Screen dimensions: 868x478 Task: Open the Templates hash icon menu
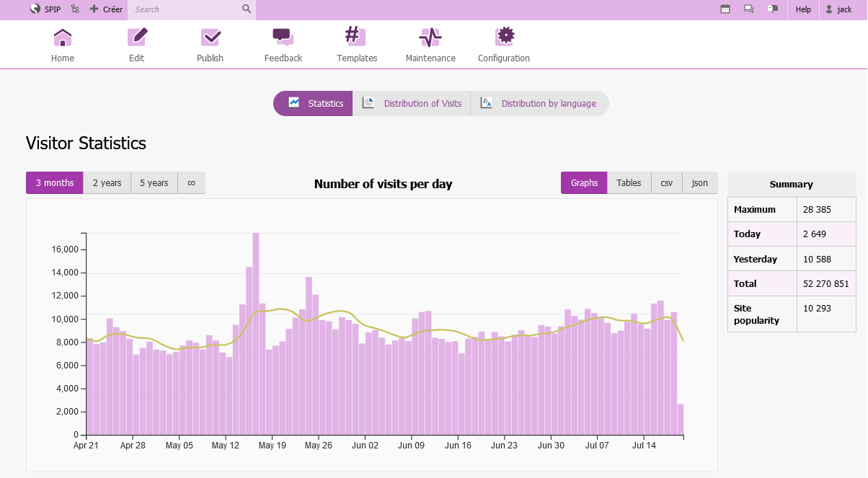(x=356, y=37)
